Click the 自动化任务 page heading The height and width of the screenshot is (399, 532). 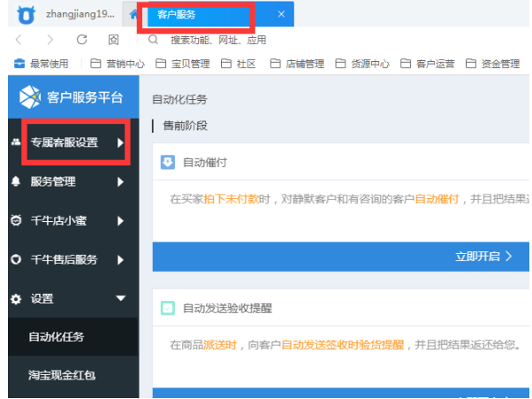pyautogui.click(x=179, y=99)
